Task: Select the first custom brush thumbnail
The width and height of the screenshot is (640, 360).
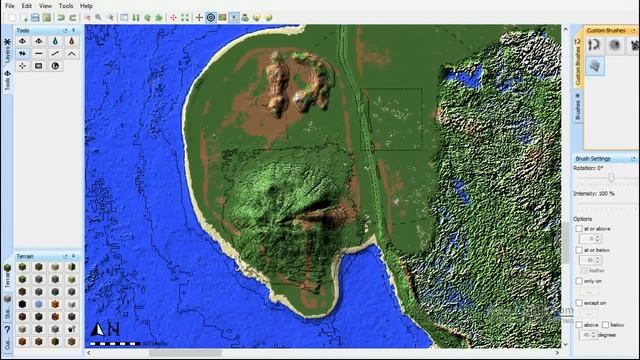Action: pos(594,45)
